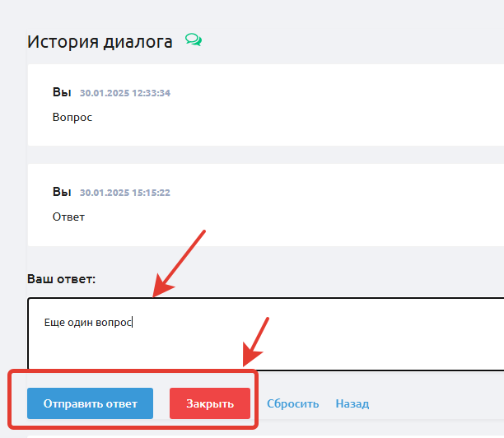The width and height of the screenshot is (504, 438).
Task: Click the timestamp 30.01.2025 15:15:22
Action: (125, 192)
